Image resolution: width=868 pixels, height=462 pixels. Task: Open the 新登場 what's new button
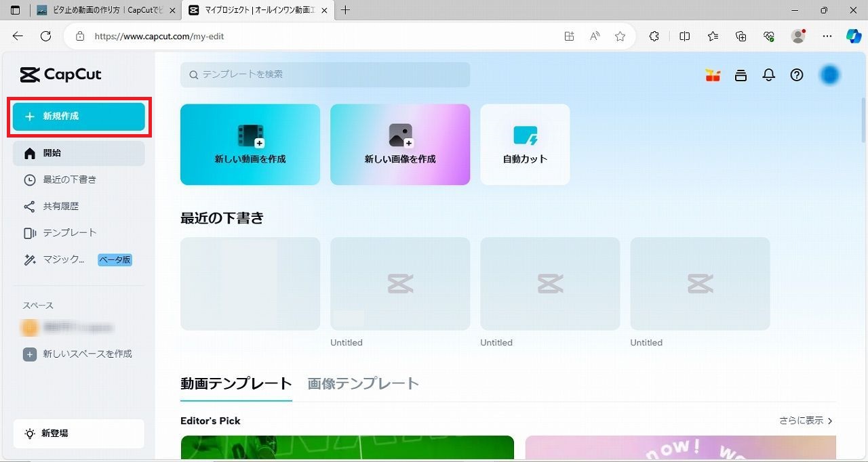click(79, 434)
